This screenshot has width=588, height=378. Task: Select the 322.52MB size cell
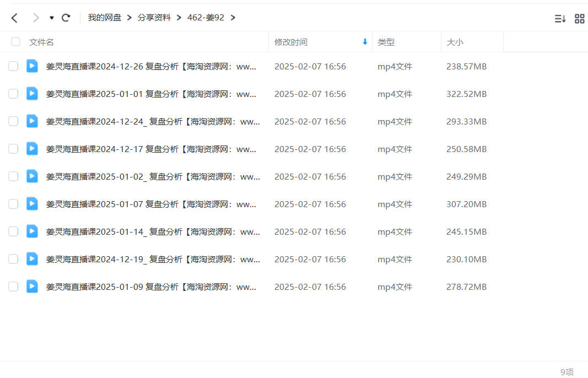coord(467,94)
